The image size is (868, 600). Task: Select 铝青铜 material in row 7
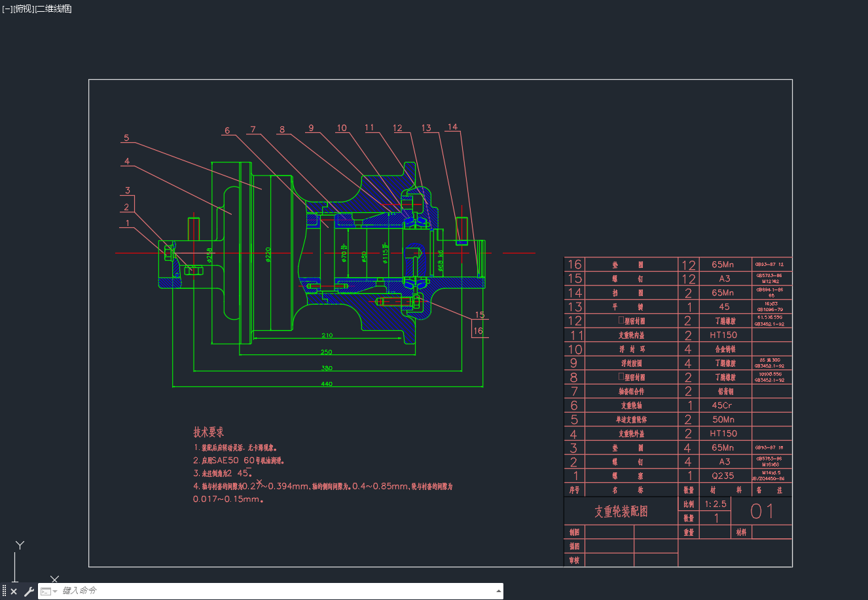tap(725, 391)
